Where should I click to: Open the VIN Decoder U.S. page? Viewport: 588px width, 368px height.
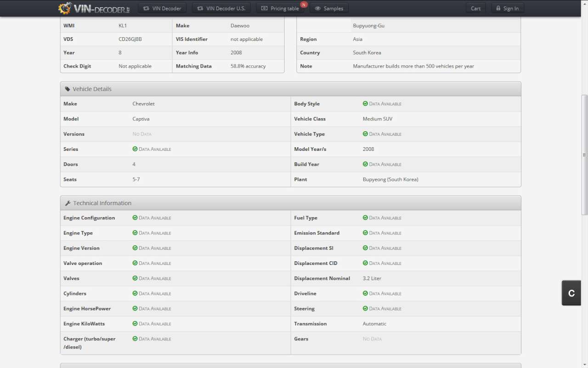tap(221, 8)
